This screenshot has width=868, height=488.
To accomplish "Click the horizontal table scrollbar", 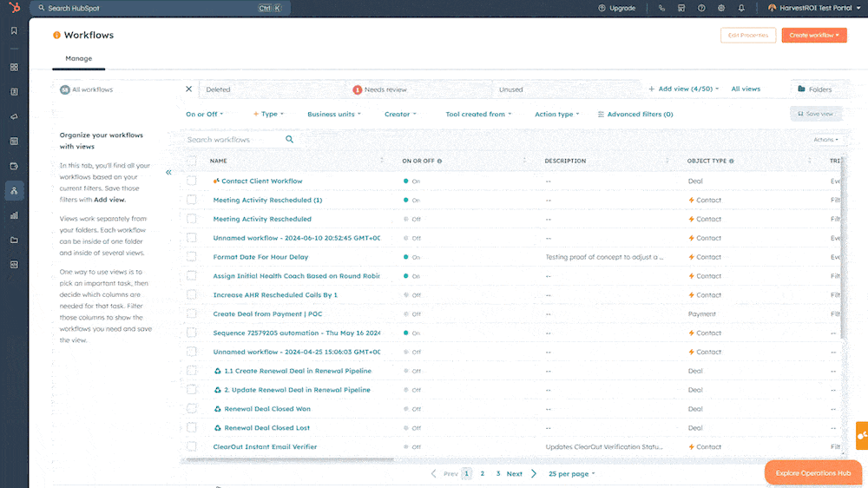I will pos(290,459).
